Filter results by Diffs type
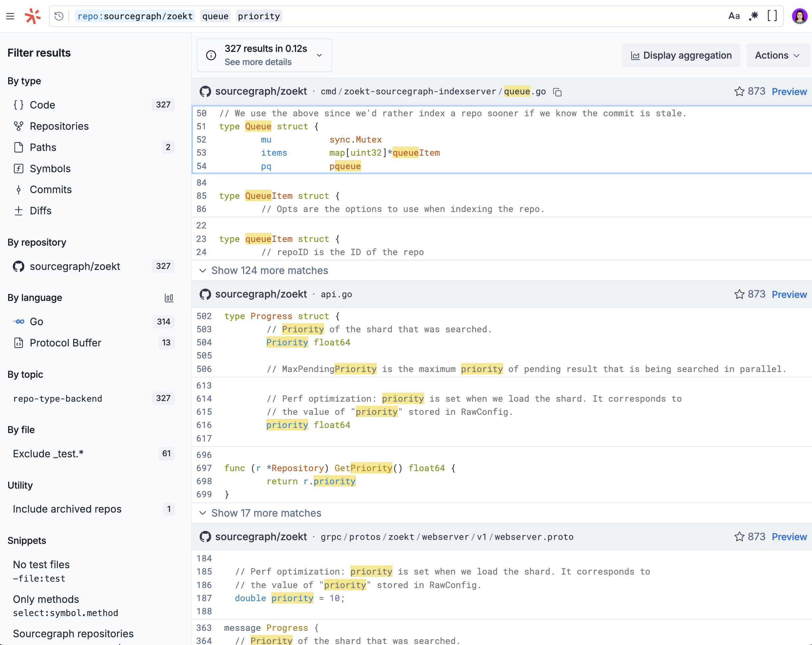Image resolution: width=812 pixels, height=645 pixels. tap(94, 211)
